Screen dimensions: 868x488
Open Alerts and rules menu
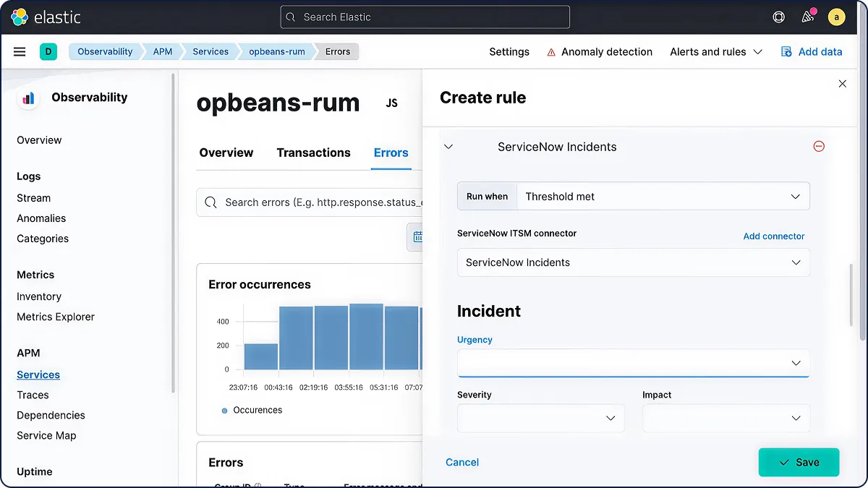(716, 52)
